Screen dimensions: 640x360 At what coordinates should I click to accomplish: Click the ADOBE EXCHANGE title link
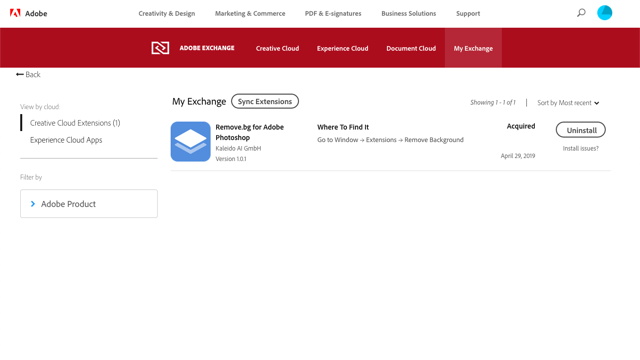(x=207, y=48)
